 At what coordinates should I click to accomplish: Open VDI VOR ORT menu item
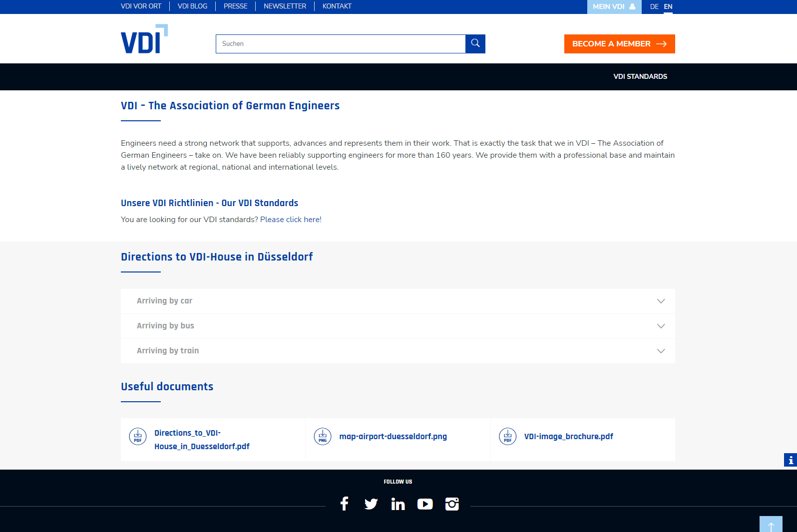[x=141, y=6]
